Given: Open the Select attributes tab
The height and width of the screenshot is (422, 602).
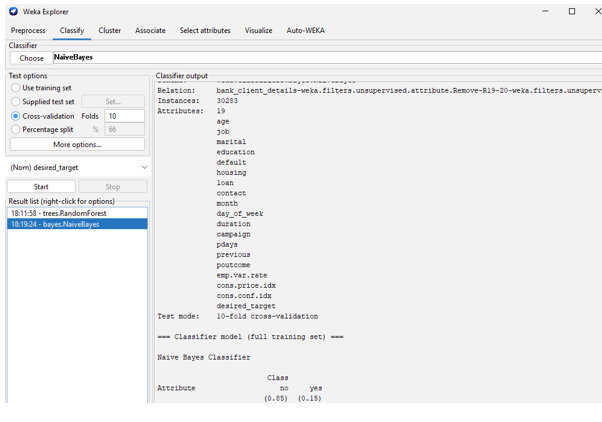Looking at the screenshot, I should click(x=205, y=30).
